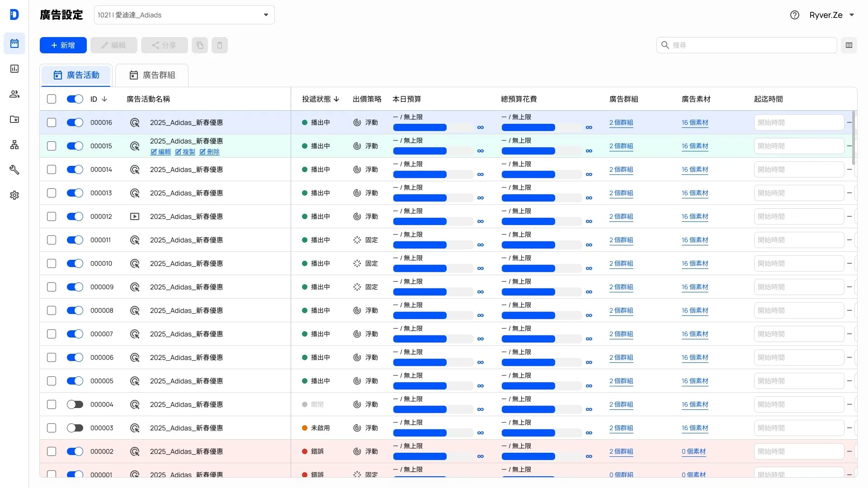Click the 開始時間 field for campaign 000008
This screenshot has width=868, height=488.
click(799, 310)
